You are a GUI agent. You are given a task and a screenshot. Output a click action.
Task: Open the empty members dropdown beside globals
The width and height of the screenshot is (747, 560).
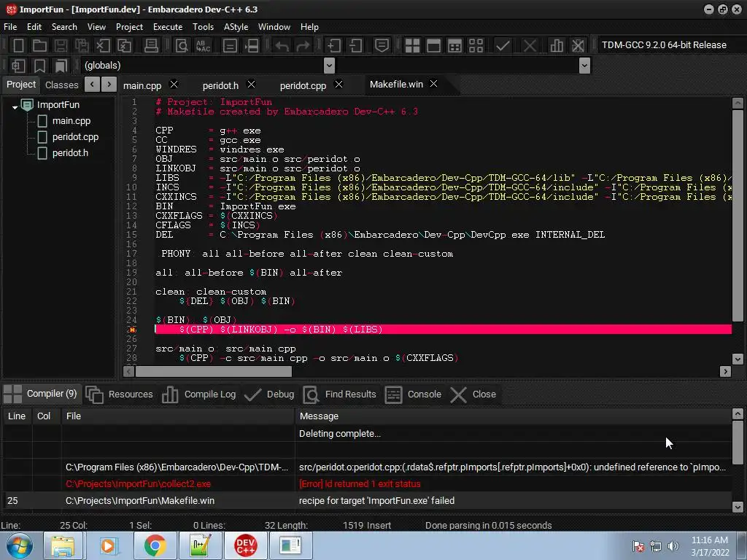pos(584,66)
